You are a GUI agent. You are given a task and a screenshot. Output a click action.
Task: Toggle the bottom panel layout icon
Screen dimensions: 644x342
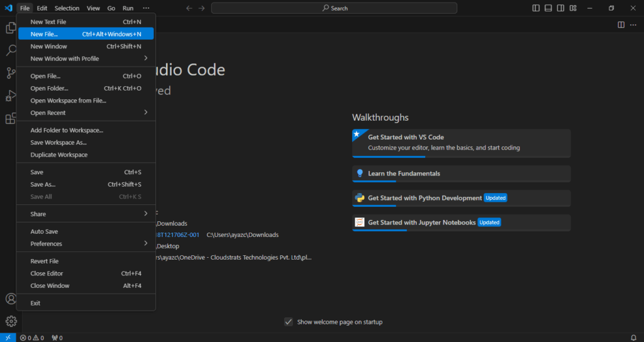(548, 8)
